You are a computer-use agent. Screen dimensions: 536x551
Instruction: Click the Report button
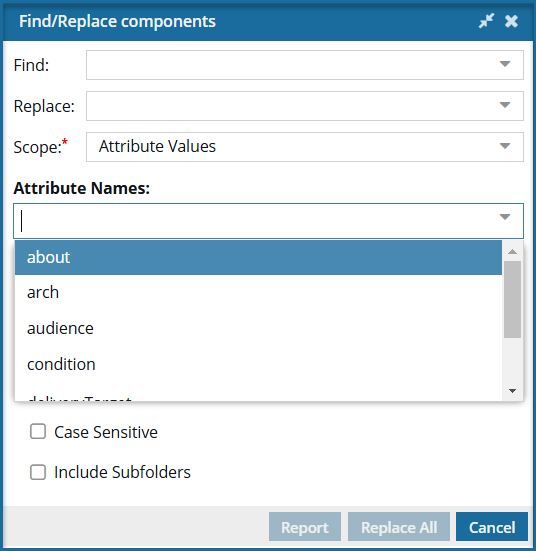click(305, 527)
